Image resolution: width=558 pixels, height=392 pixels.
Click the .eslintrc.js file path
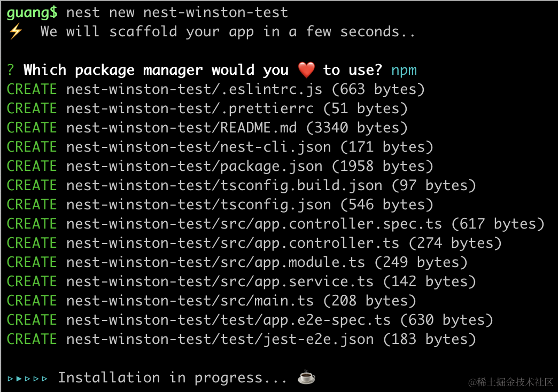(x=195, y=89)
